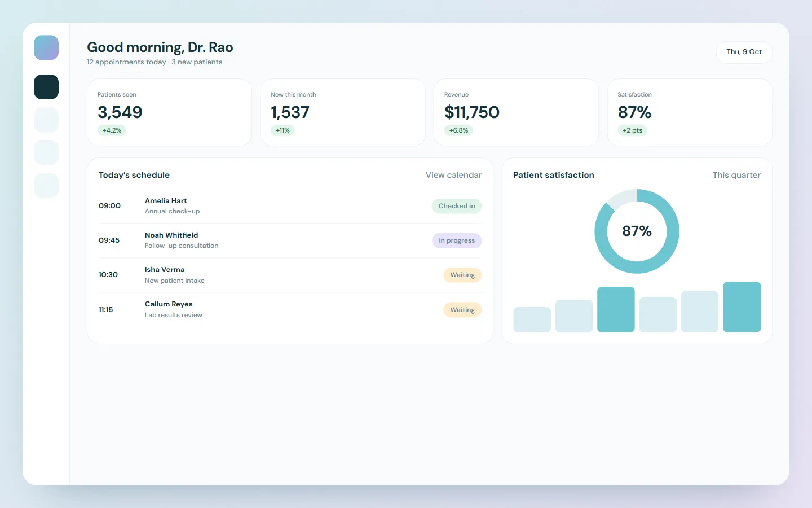Click the 10:30 time slot
The width and height of the screenshot is (812, 508).
point(108,275)
